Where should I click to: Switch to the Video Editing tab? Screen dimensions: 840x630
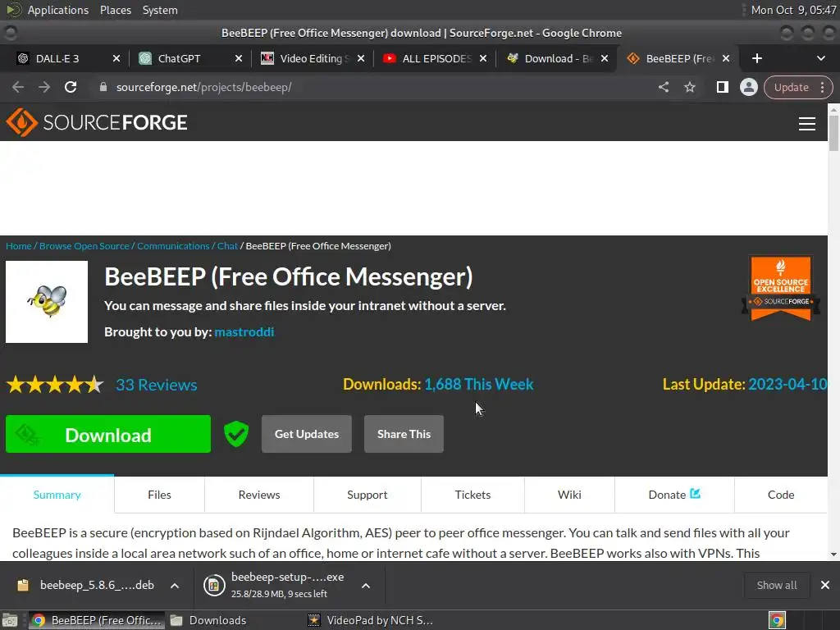(x=314, y=58)
